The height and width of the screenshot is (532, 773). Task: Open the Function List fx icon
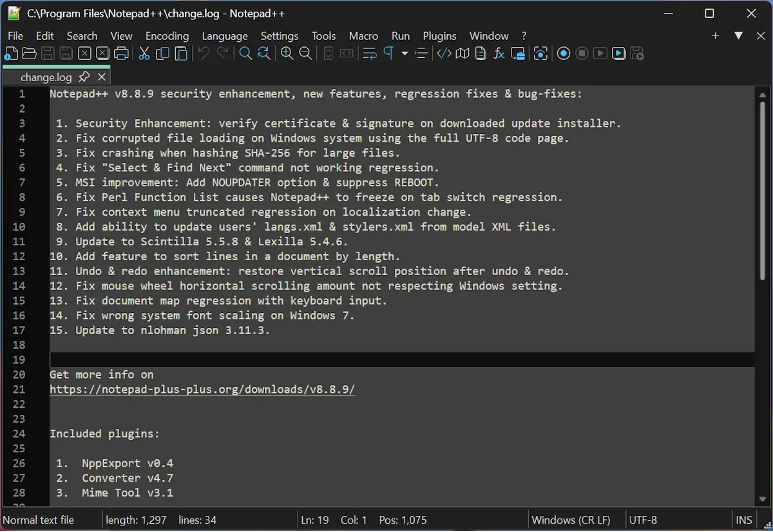[499, 54]
